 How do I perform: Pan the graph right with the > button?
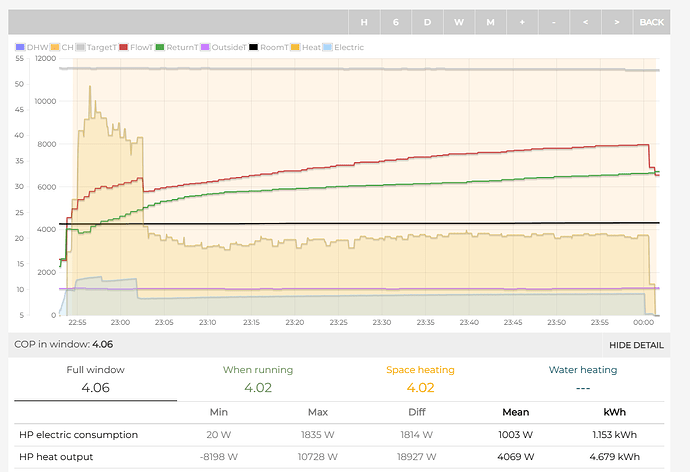[x=617, y=22]
